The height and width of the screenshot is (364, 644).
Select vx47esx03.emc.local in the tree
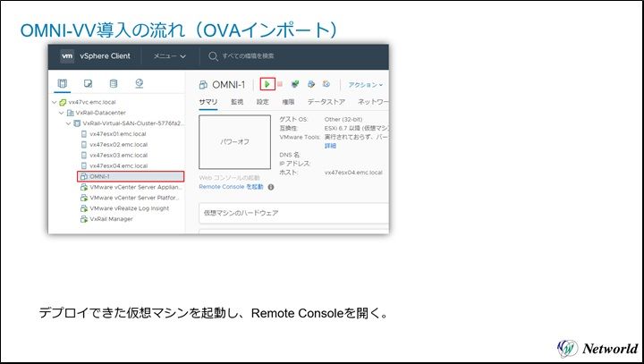[119, 156]
